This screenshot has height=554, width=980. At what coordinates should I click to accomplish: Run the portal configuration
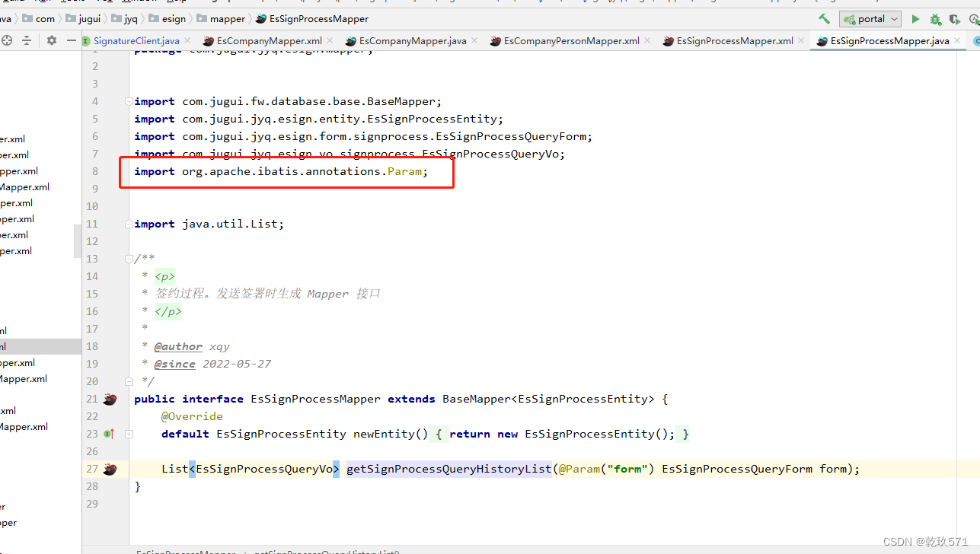click(x=915, y=19)
